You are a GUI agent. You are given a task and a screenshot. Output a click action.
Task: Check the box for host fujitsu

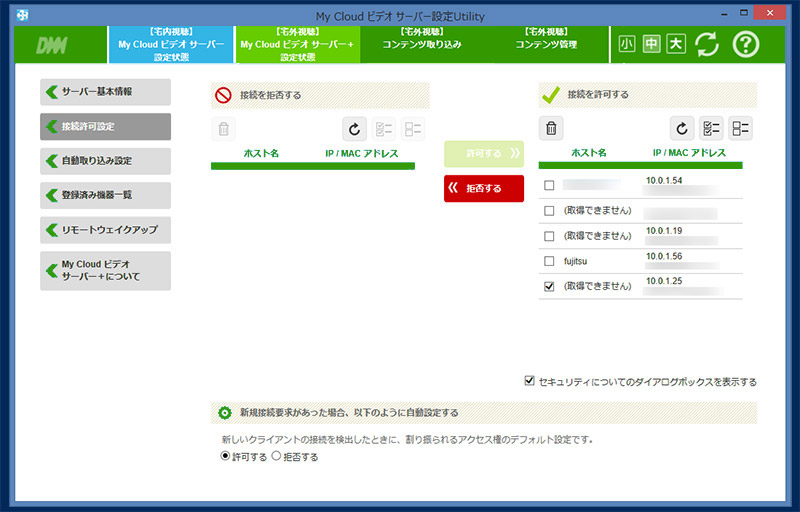(549, 261)
